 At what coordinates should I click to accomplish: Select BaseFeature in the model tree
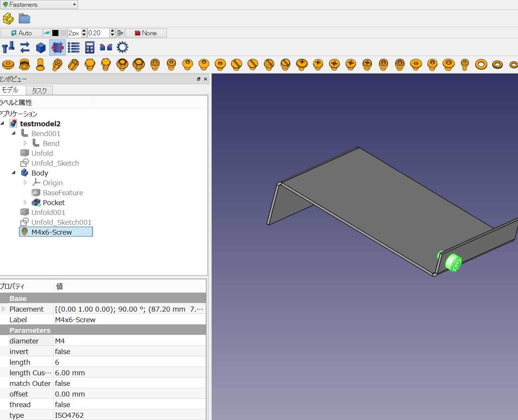coord(63,193)
